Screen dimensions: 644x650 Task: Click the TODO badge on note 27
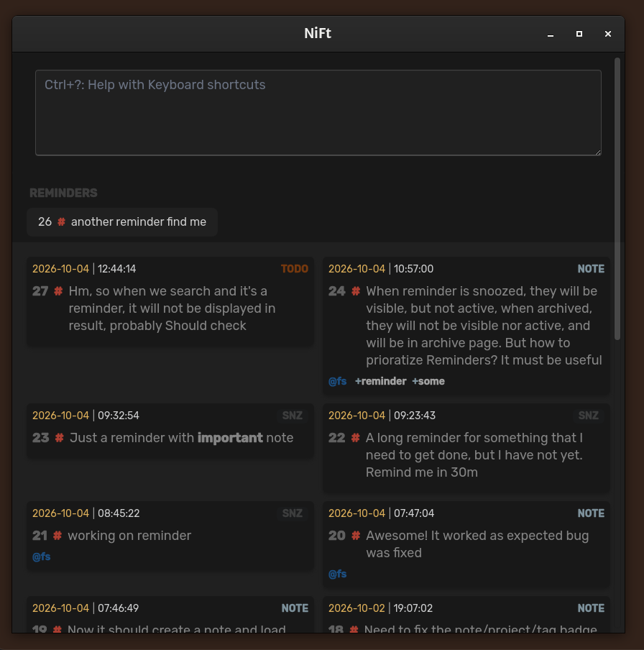[295, 269]
